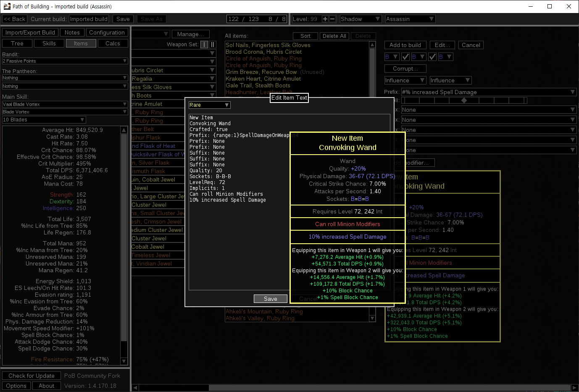Select Brood Corona, Hubris Circlet item

click(263, 52)
